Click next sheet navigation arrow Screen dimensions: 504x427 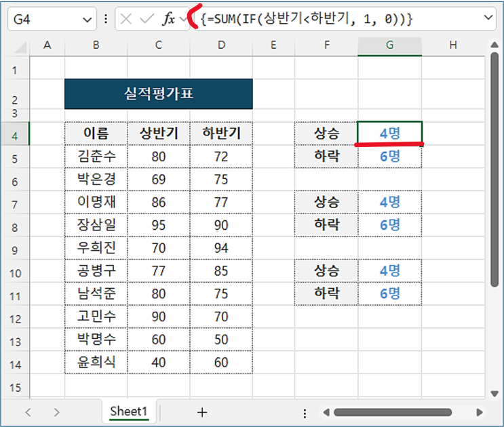tap(56, 412)
